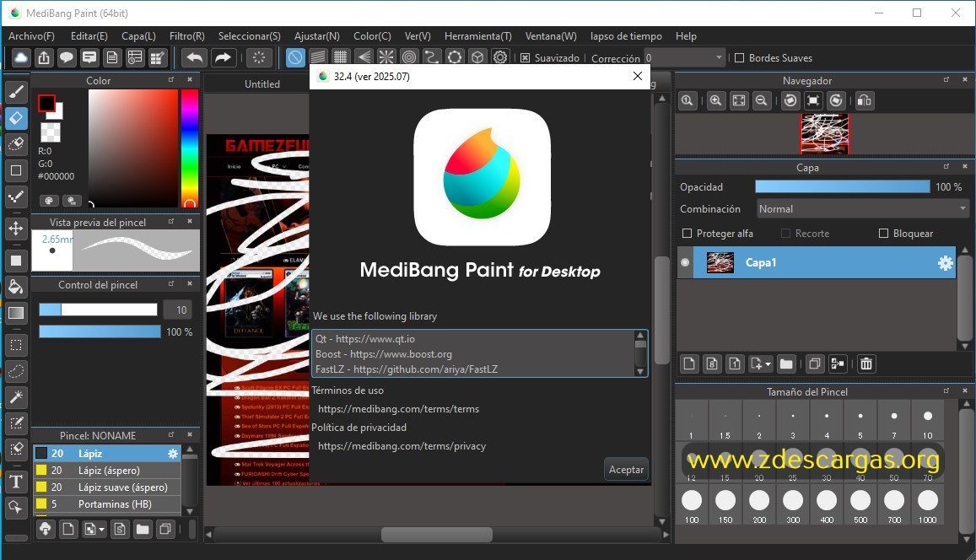Click brush opacity slider showing 100 %

click(100, 331)
